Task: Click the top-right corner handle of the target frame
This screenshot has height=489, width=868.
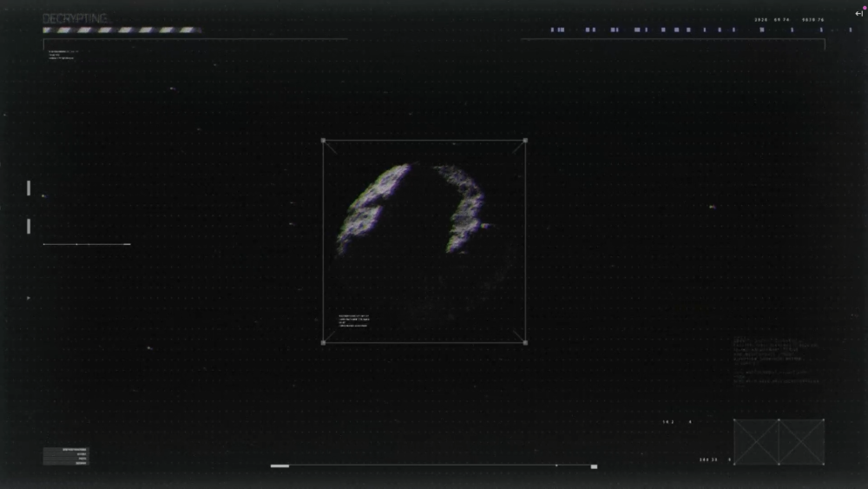Action: [x=525, y=141]
